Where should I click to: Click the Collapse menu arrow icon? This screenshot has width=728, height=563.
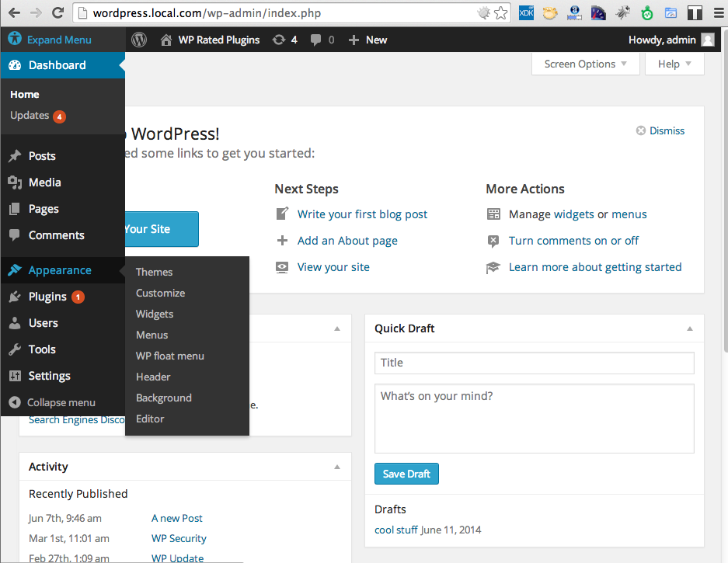tap(15, 402)
